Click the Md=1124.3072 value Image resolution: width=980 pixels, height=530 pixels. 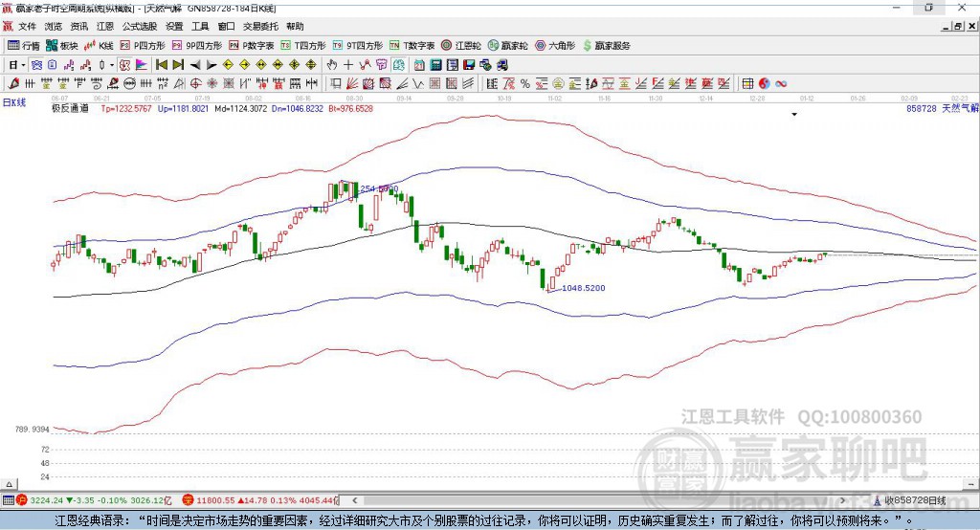click(x=240, y=108)
